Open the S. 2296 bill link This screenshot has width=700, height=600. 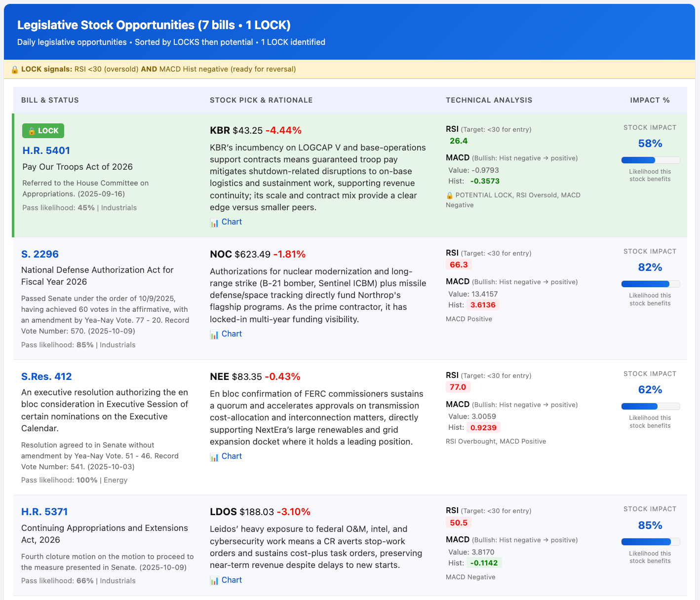point(40,254)
